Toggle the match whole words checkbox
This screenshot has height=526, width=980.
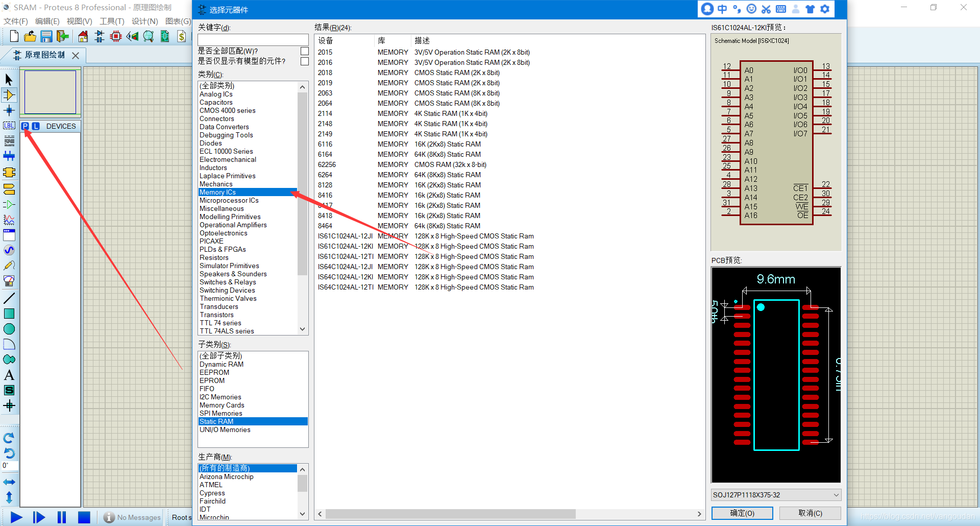(x=305, y=51)
